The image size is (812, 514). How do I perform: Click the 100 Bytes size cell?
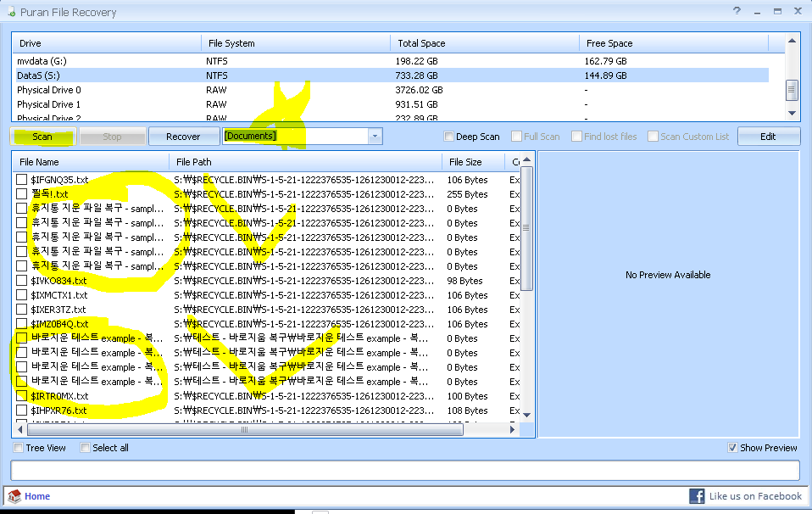467,396
